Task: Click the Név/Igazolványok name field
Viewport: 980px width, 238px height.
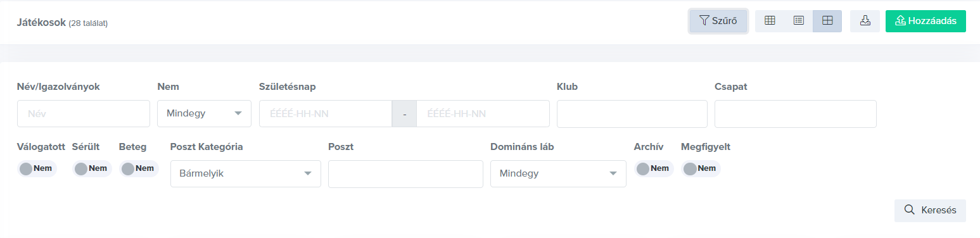Action: [84, 114]
